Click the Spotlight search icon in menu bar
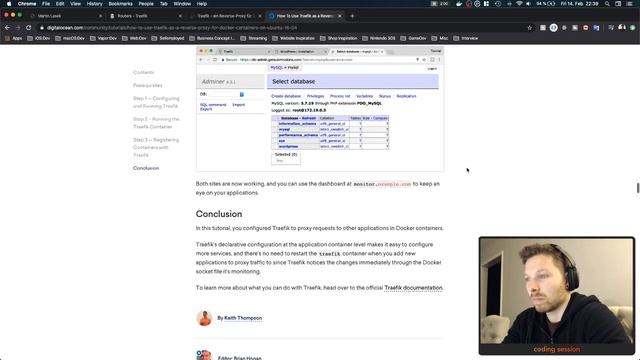This screenshot has height=360, width=640. pos(607,4)
